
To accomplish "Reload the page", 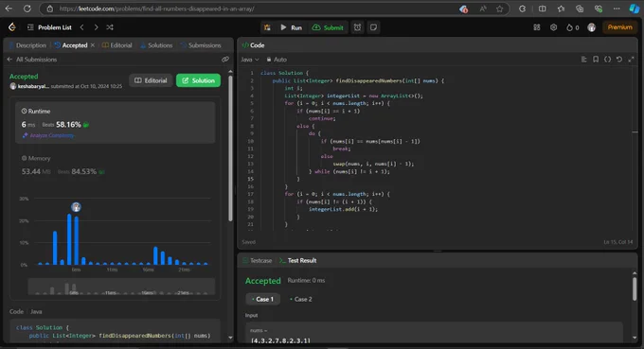I will 27,9.
